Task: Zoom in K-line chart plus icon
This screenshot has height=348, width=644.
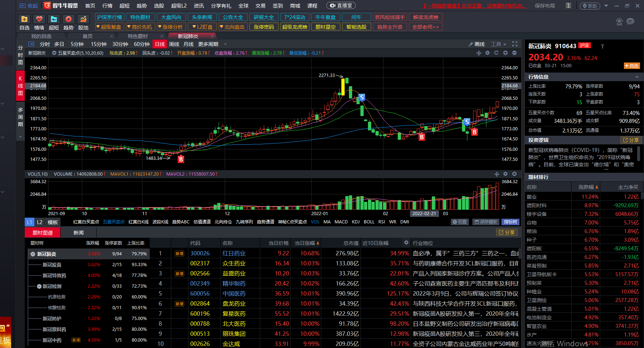Action: 505,53
